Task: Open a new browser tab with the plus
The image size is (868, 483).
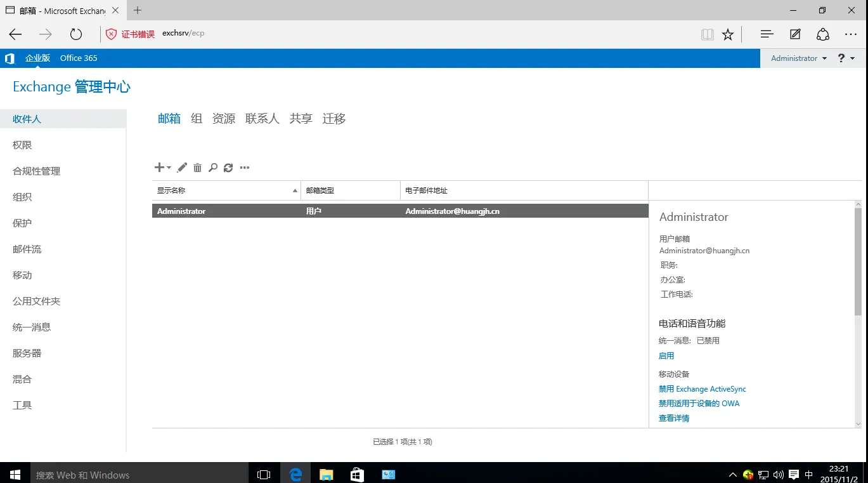Action: point(138,10)
